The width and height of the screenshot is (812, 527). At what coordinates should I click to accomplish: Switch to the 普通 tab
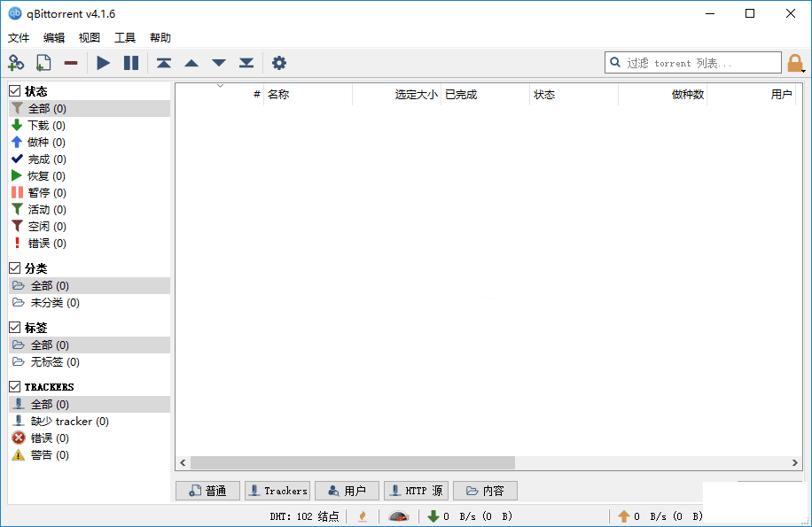207,491
